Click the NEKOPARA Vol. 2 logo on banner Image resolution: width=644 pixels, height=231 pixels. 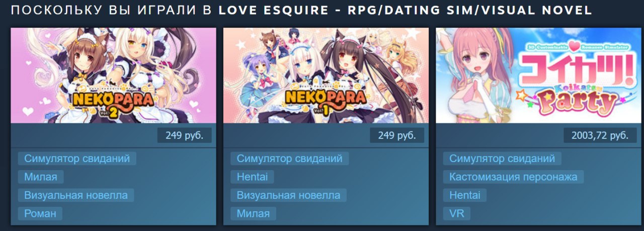click(x=113, y=101)
